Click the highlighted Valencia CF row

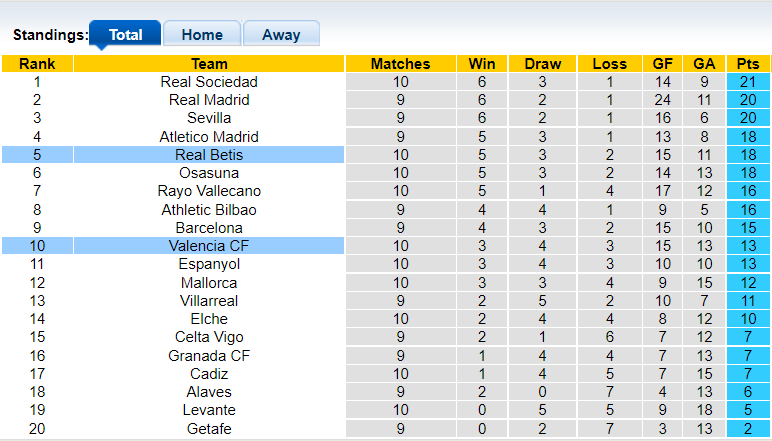pos(209,246)
